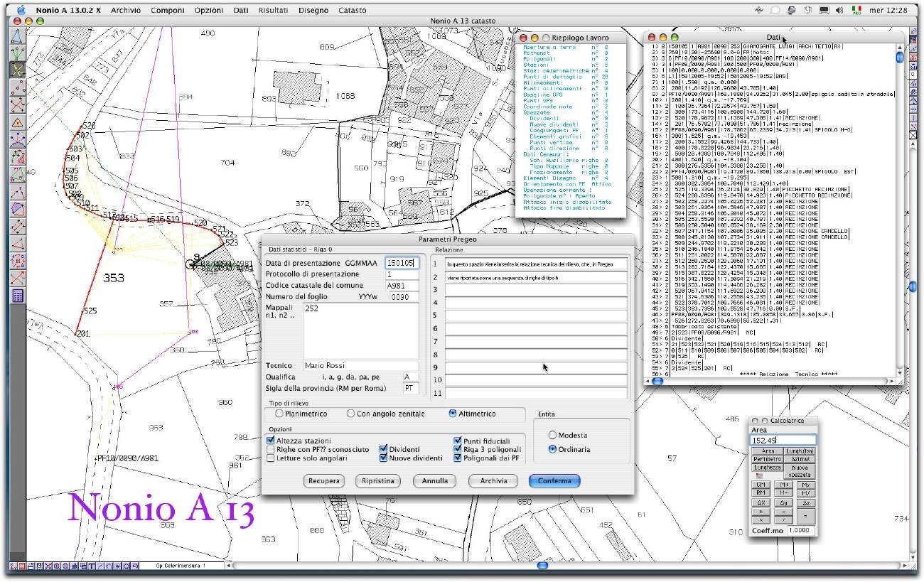Click the undo curved arrow in bottom toolbar

click(135, 566)
